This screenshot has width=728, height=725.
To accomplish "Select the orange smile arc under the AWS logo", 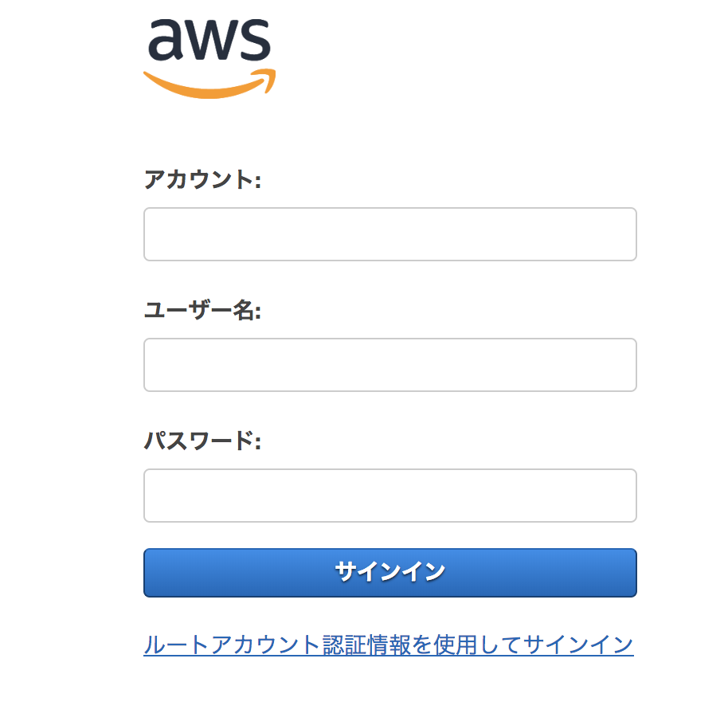I will tap(211, 80).
